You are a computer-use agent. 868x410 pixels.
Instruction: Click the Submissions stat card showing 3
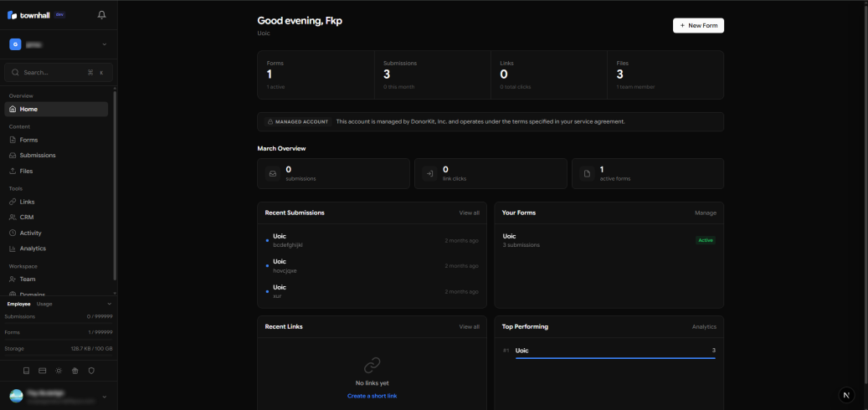433,74
